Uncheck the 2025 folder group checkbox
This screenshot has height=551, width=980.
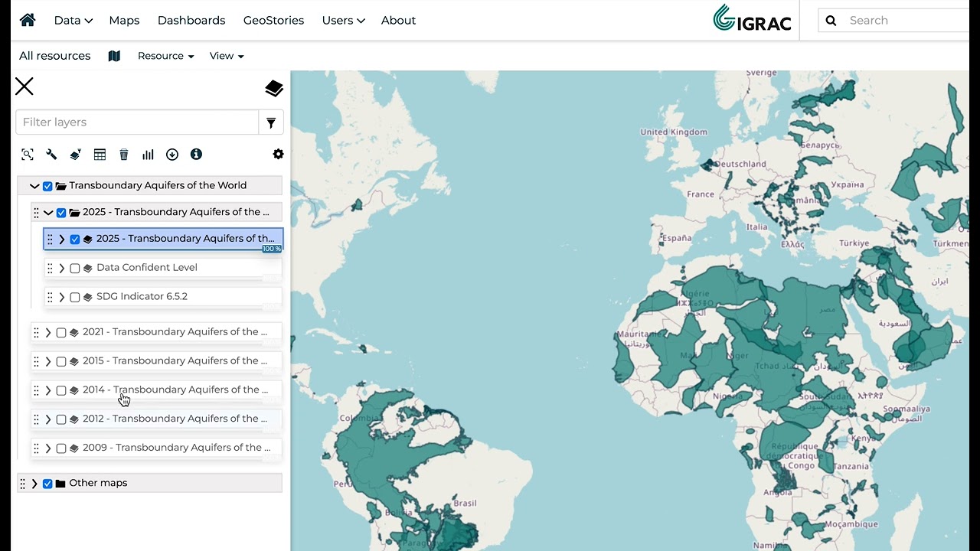tap(61, 213)
